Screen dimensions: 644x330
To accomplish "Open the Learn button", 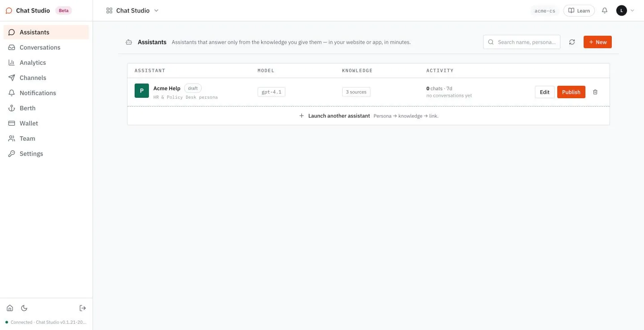I will point(579,11).
